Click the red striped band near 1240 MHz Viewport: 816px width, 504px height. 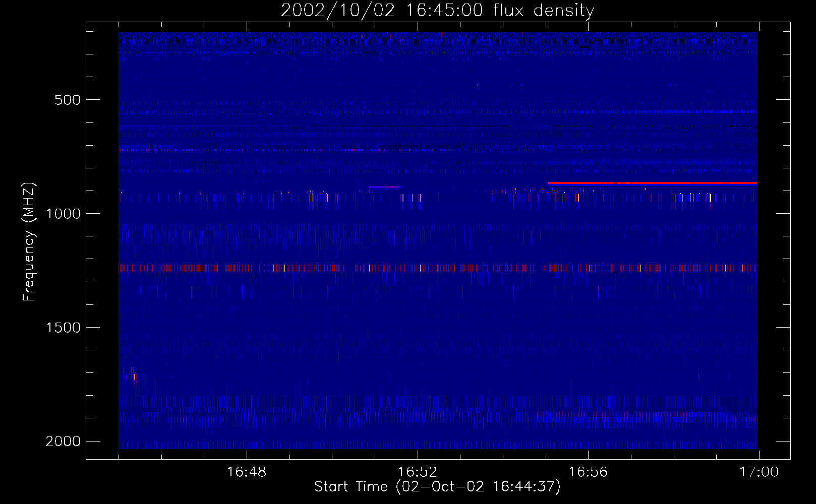coord(438,268)
